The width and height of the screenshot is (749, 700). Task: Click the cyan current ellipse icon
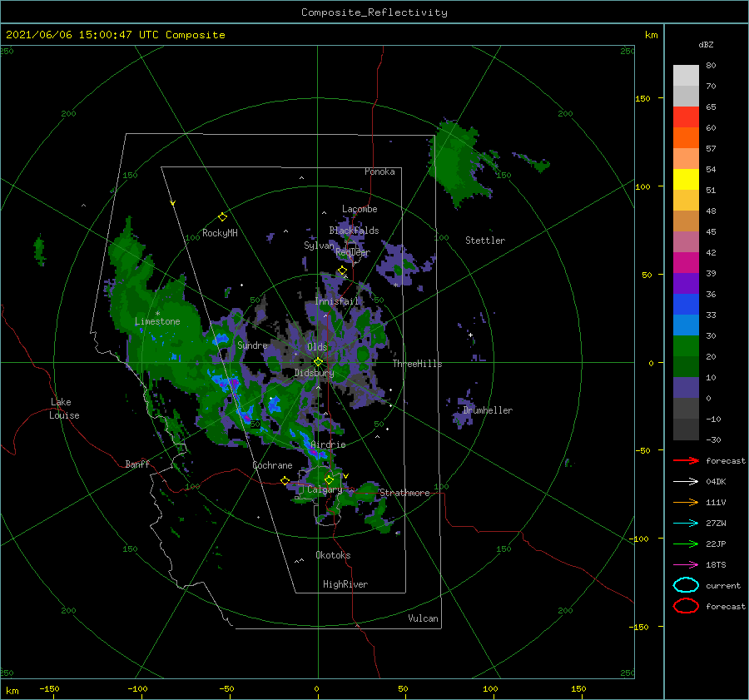tap(686, 585)
